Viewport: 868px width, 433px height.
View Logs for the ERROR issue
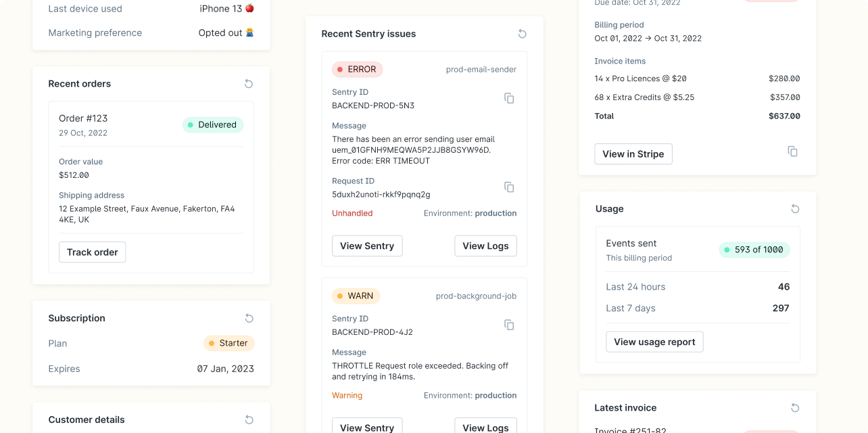(x=485, y=246)
